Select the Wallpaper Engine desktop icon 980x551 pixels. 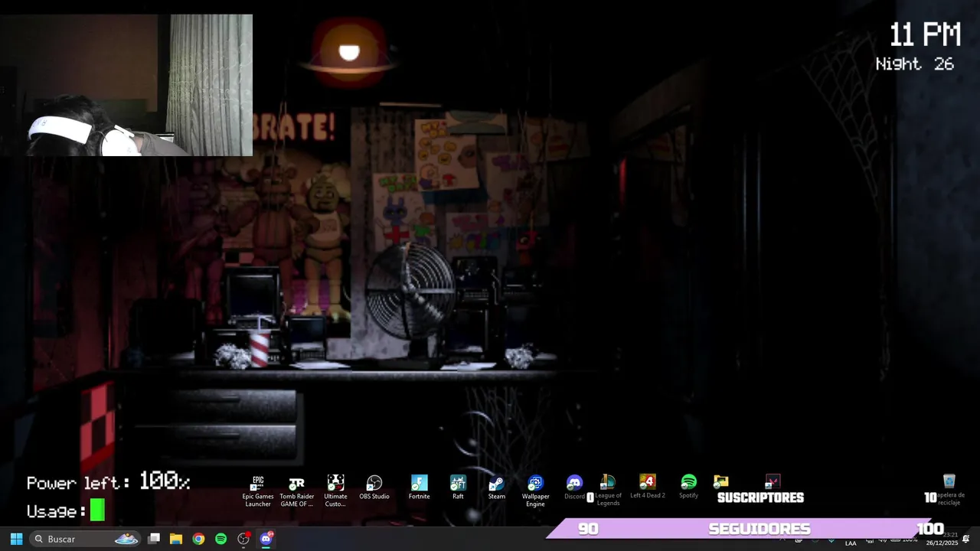[x=536, y=491]
